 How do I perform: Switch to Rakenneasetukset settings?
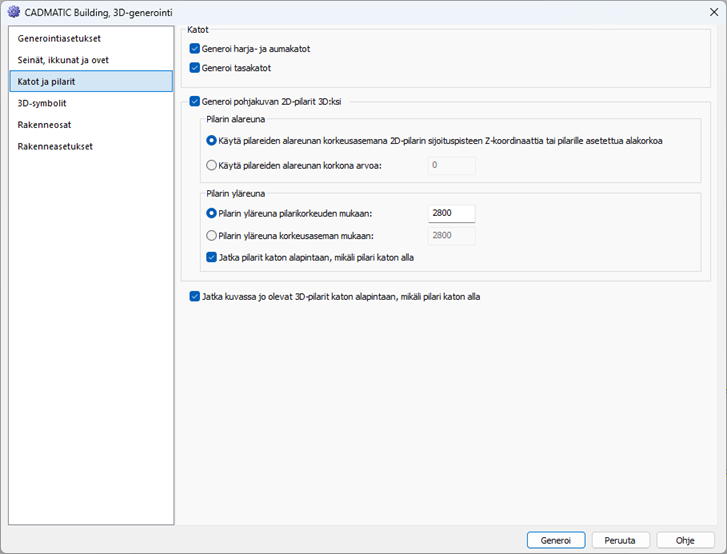click(55, 146)
